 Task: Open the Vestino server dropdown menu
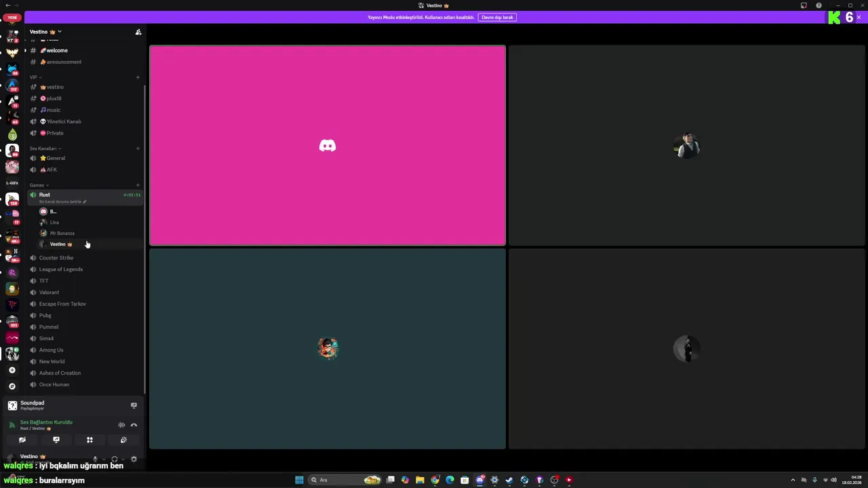(x=45, y=32)
